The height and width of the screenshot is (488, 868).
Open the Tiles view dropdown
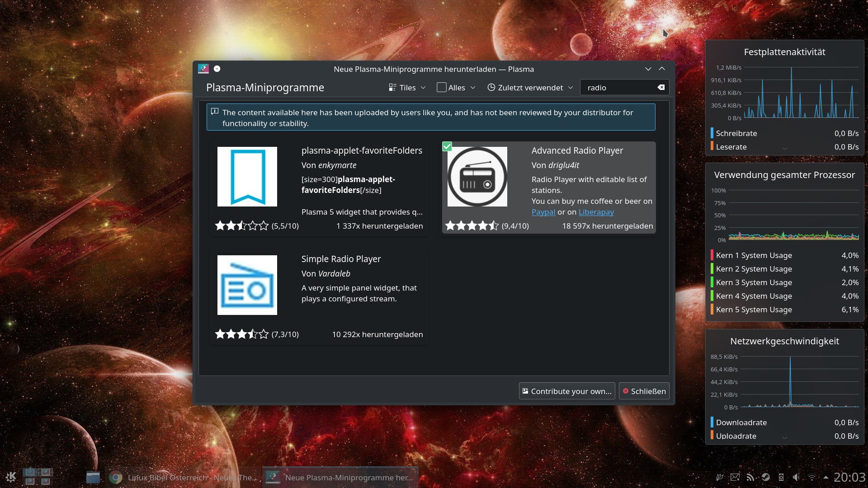coord(407,88)
